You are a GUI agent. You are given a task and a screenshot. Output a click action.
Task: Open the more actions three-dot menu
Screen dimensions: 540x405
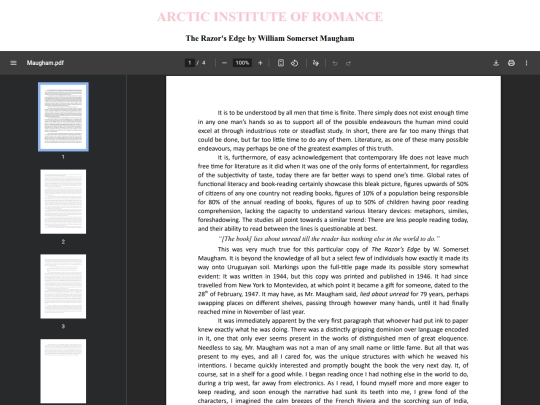[x=526, y=63]
